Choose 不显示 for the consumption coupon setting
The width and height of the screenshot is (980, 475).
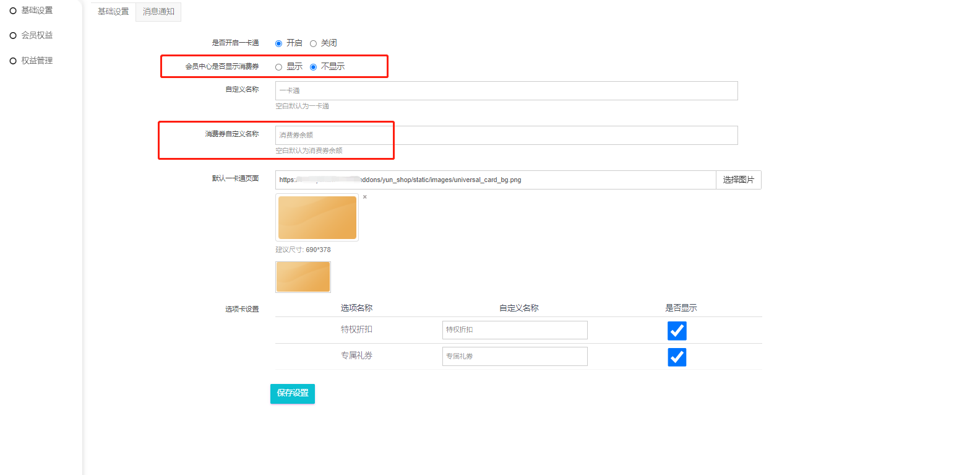coord(313,67)
